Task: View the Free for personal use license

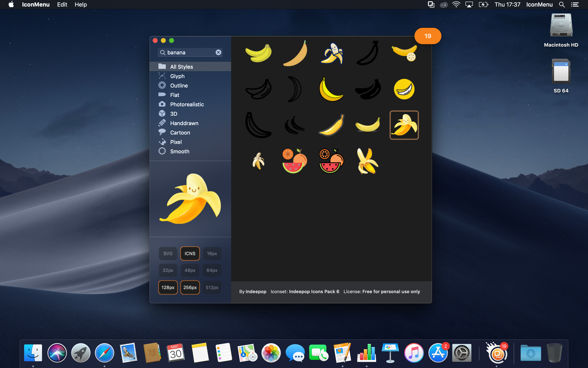Action: pos(391,292)
